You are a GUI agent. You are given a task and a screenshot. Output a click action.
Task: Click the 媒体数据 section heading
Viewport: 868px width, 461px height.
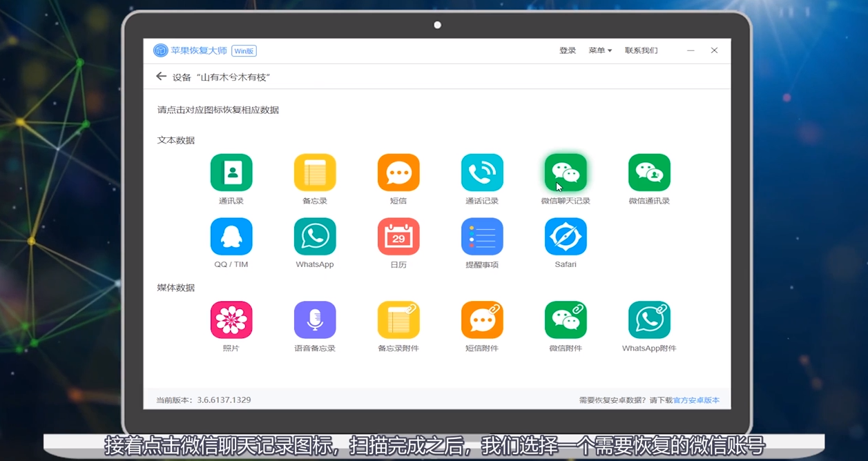(176, 288)
